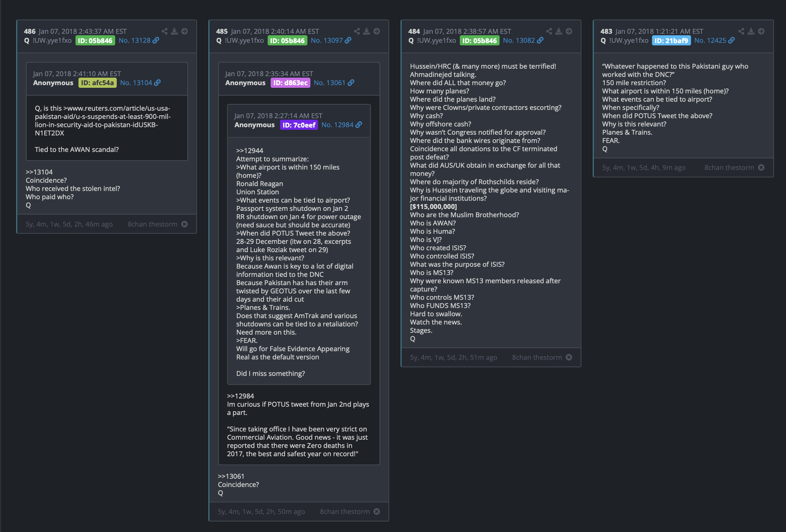The height and width of the screenshot is (532, 786).
Task: Click timestamp Jan 07, 2018 2:38:57 AM EST
Action: click(x=467, y=31)
